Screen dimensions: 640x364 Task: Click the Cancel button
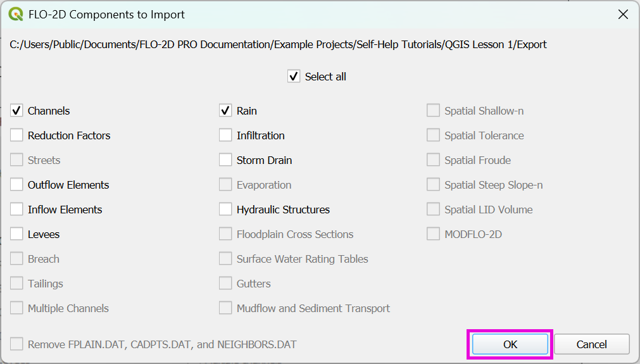point(591,344)
